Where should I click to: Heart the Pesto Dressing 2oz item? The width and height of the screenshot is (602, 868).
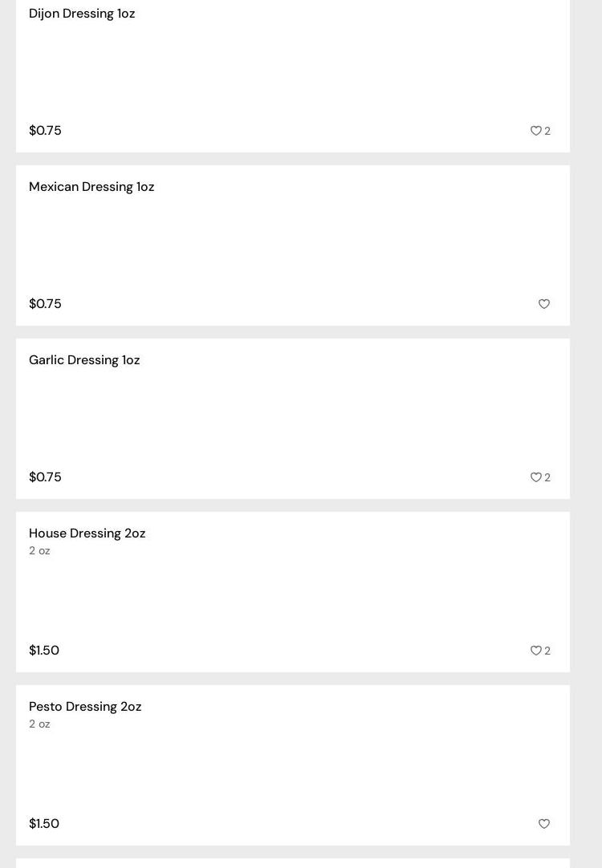[543, 824]
